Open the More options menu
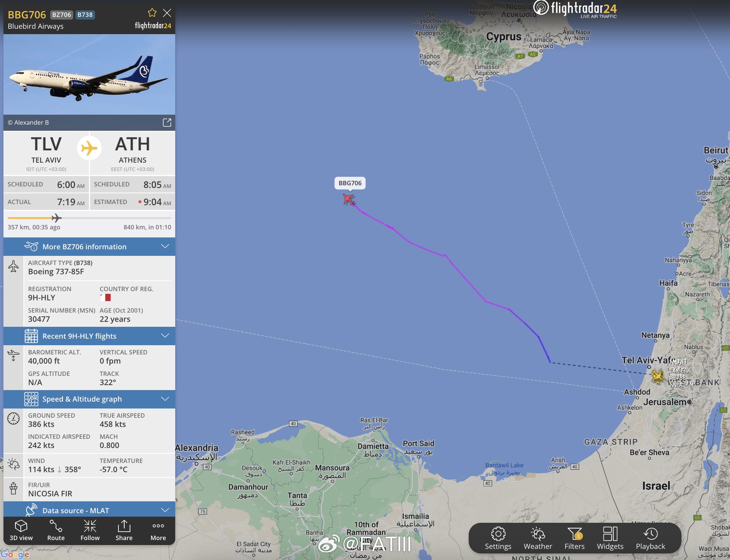The height and width of the screenshot is (560, 730). coord(158,530)
